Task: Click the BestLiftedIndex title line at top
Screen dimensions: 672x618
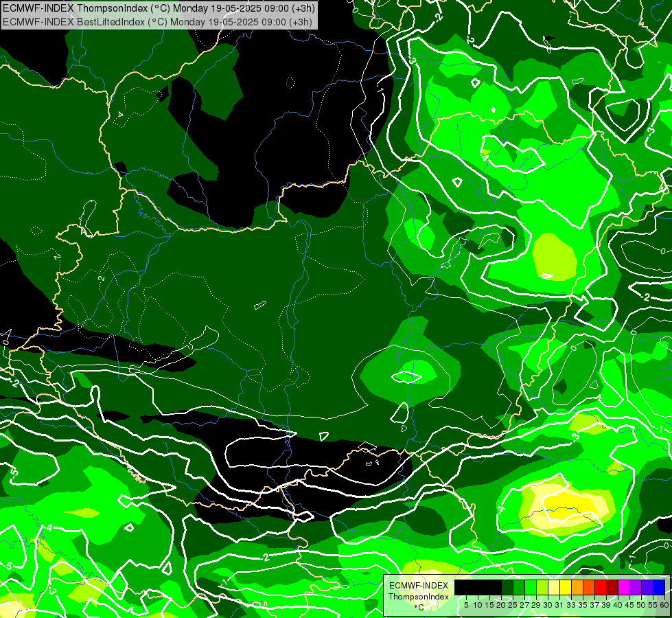Action: click(x=157, y=22)
